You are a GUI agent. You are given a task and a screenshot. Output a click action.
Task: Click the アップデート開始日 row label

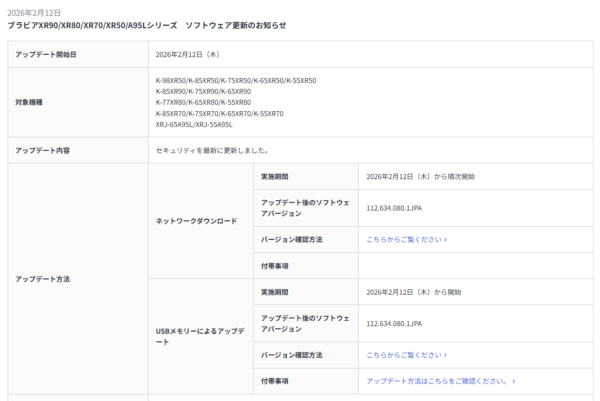click(x=46, y=54)
